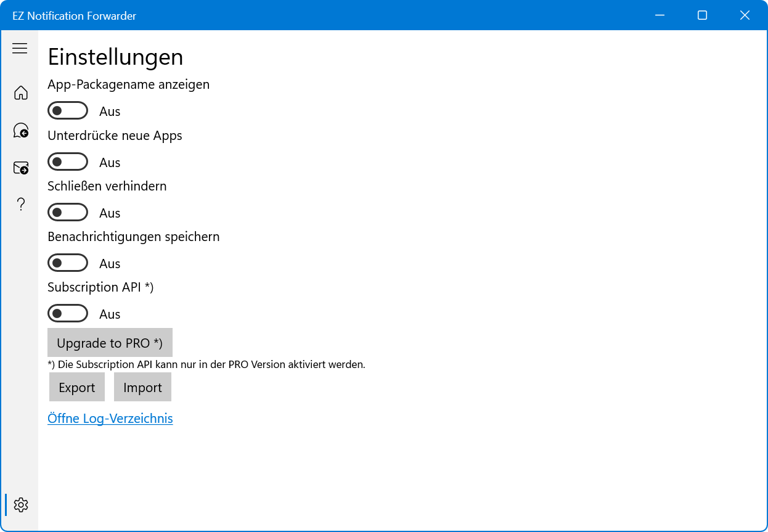Click the Upgrade to PRO button
Screen dimensions: 768x532
110,343
